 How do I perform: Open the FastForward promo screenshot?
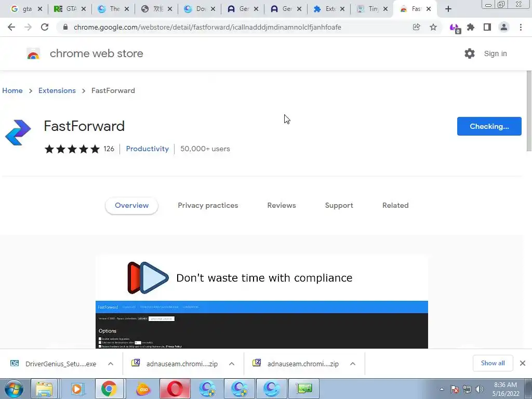[x=262, y=302]
